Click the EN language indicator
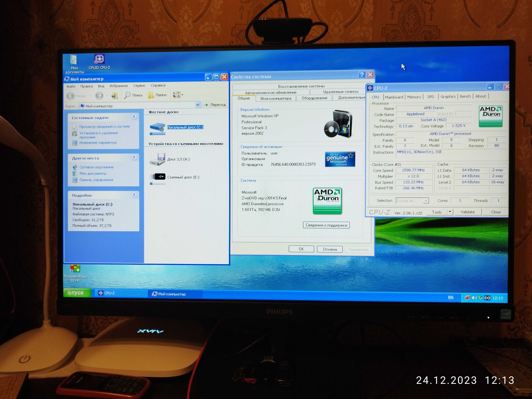532x399 pixels. [x=450, y=298]
